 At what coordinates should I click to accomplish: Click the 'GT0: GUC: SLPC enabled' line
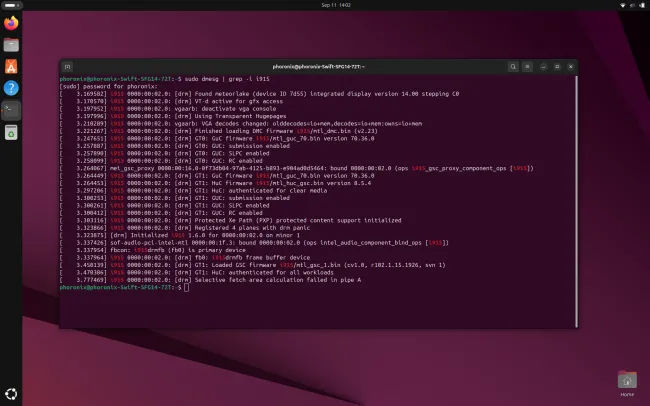165,153
